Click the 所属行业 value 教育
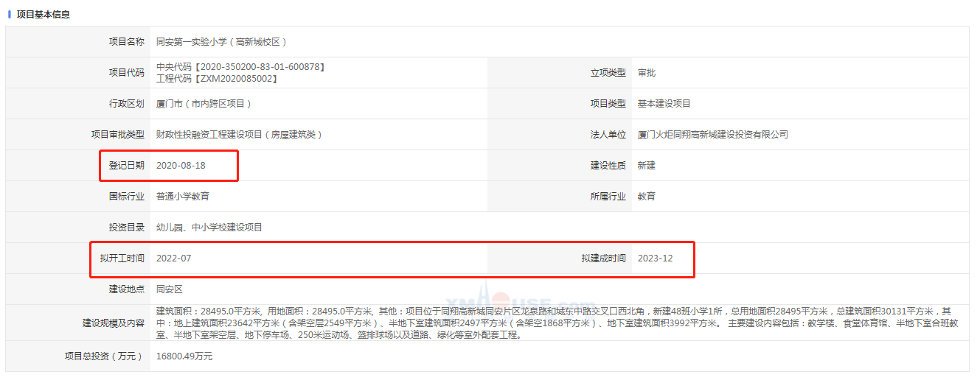980x380 pixels. click(x=647, y=197)
